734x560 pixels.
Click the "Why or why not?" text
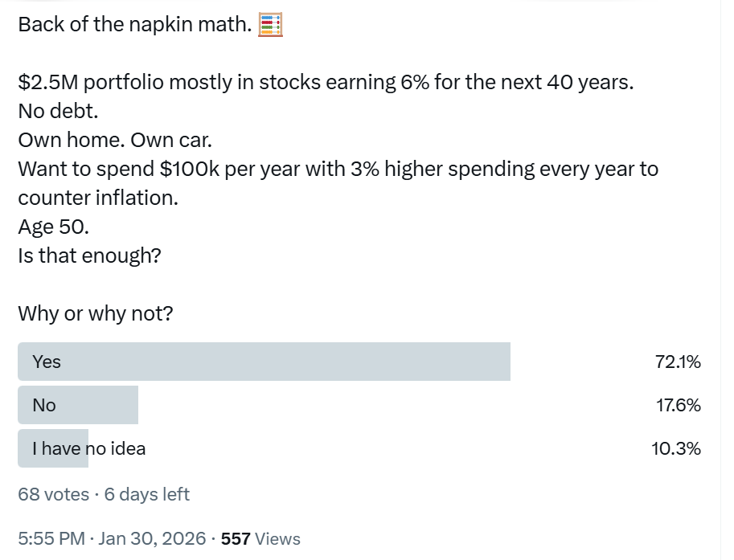pyautogui.click(x=95, y=313)
